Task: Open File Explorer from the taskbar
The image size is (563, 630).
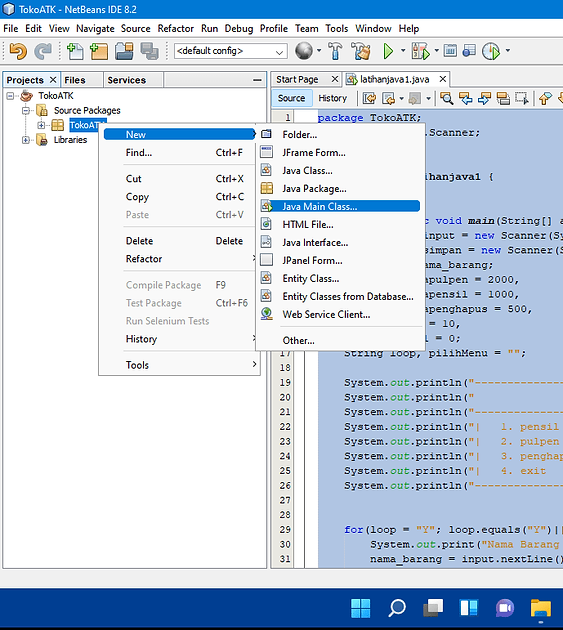Action: [541, 608]
